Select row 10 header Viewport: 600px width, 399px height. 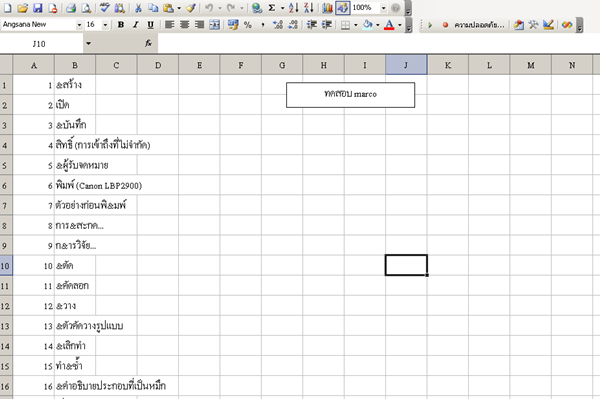pos(6,265)
